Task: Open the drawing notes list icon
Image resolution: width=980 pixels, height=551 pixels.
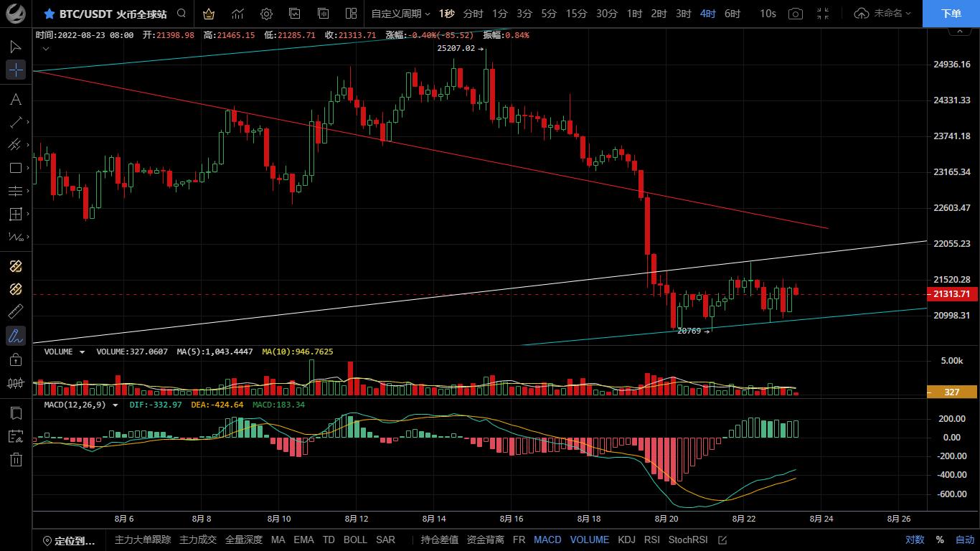Action: coord(15,436)
